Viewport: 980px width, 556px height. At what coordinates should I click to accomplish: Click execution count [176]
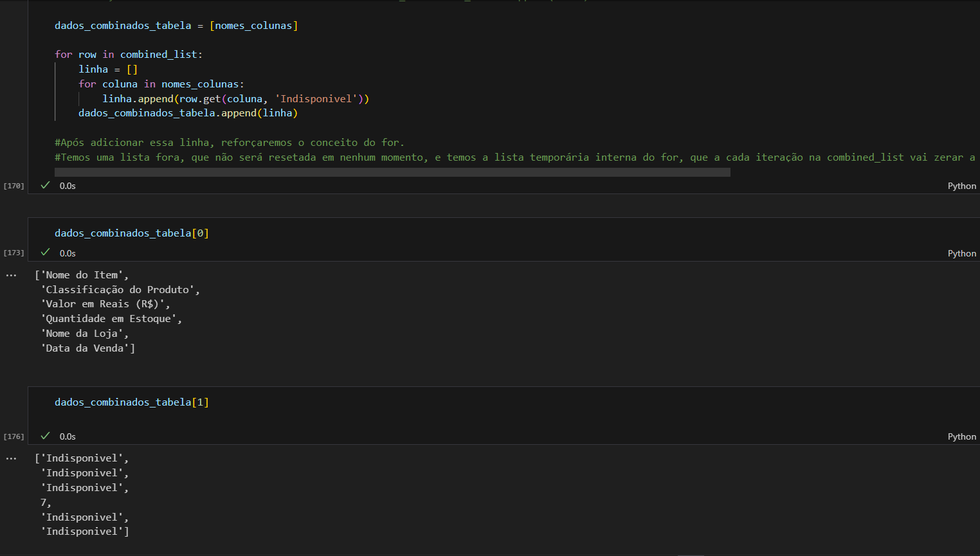click(14, 436)
